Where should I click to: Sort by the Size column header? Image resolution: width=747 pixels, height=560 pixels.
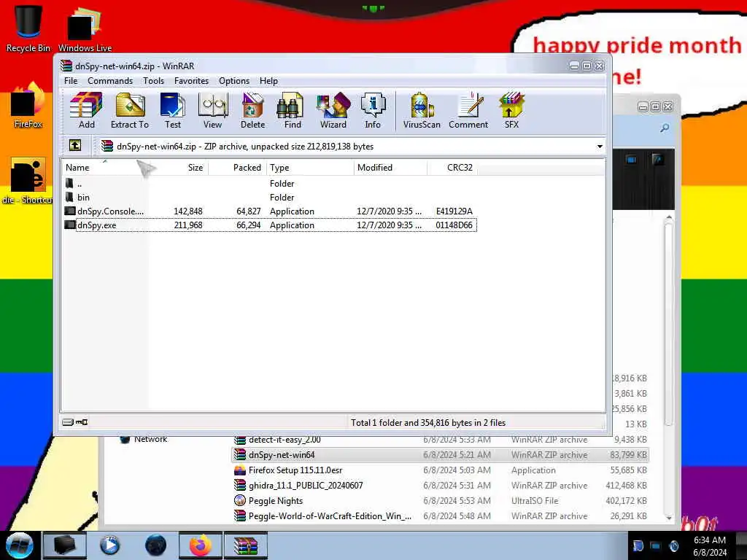click(178, 168)
